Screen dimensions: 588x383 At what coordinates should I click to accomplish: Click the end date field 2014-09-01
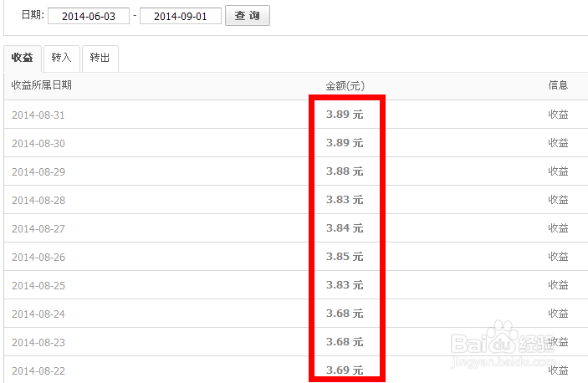(181, 16)
